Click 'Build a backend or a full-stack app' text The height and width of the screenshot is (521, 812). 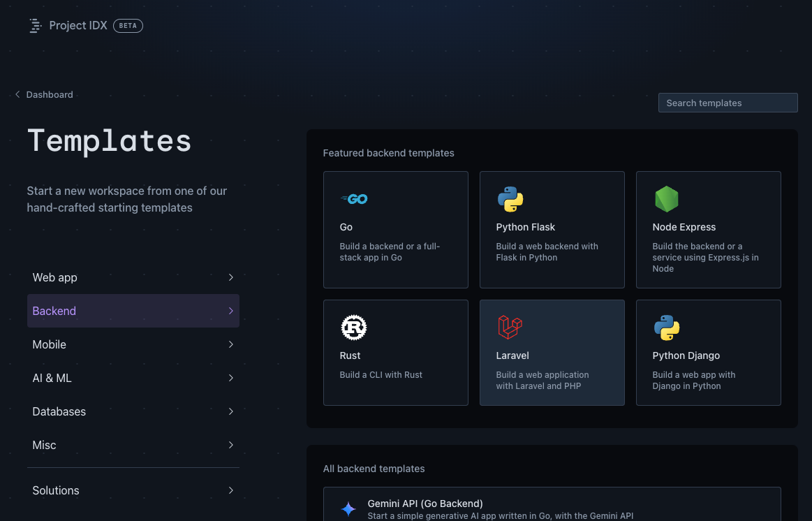pyautogui.click(x=390, y=251)
